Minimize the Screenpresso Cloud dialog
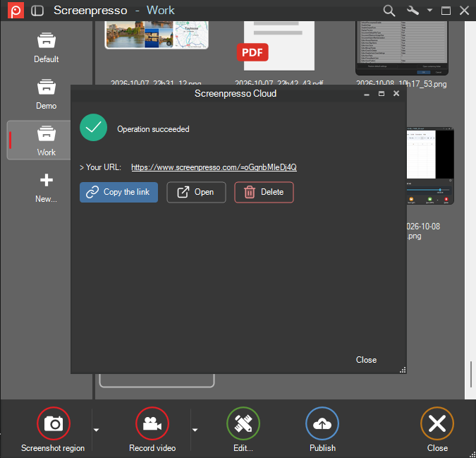476x458 pixels. click(x=367, y=94)
